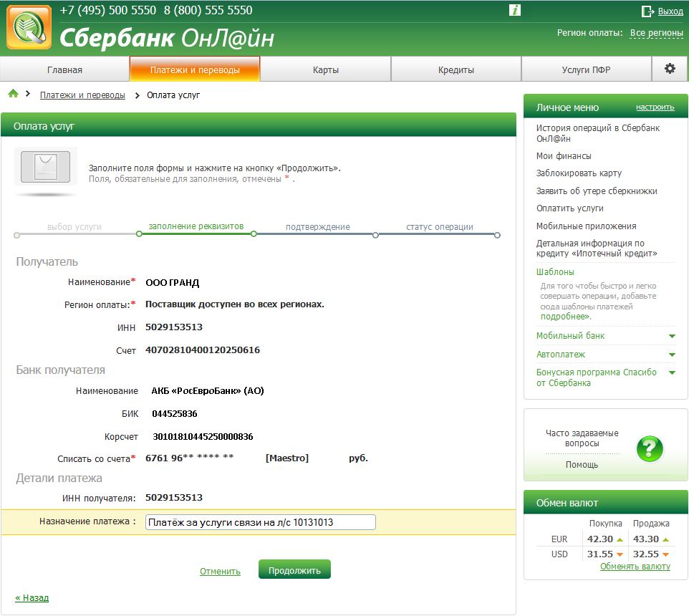Open Часто задаваемые вопросы

(x=582, y=438)
